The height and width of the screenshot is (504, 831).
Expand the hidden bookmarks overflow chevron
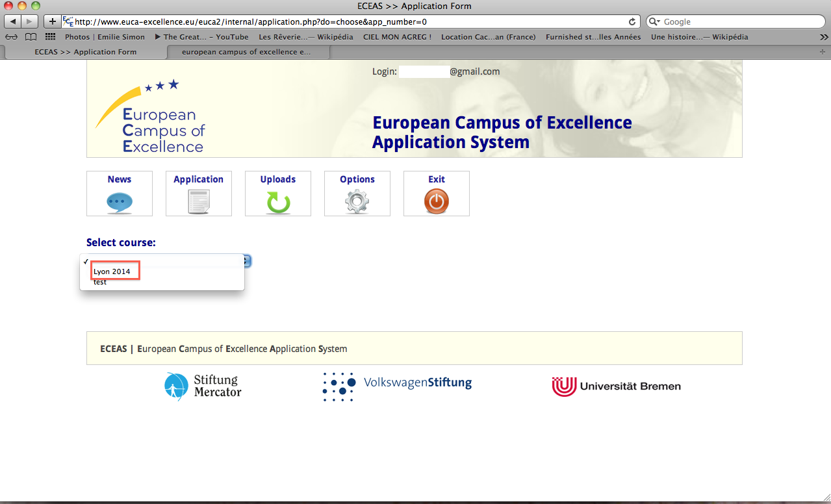(x=824, y=37)
